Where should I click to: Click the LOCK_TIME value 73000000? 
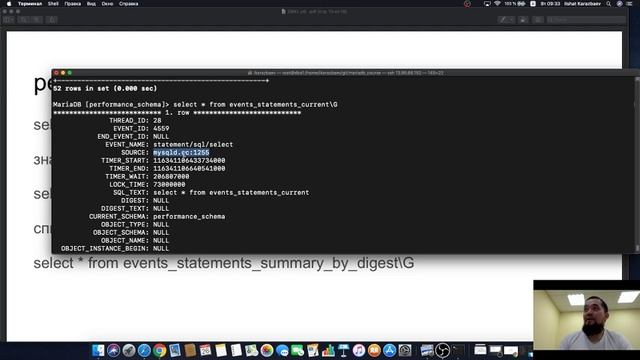[169, 184]
